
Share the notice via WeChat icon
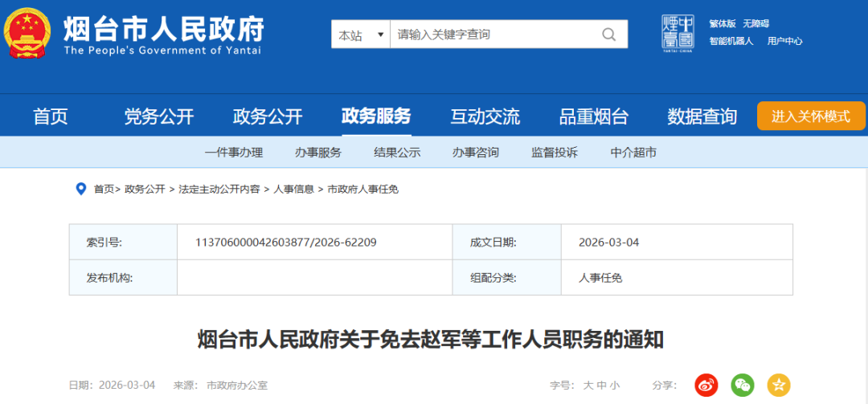743,386
